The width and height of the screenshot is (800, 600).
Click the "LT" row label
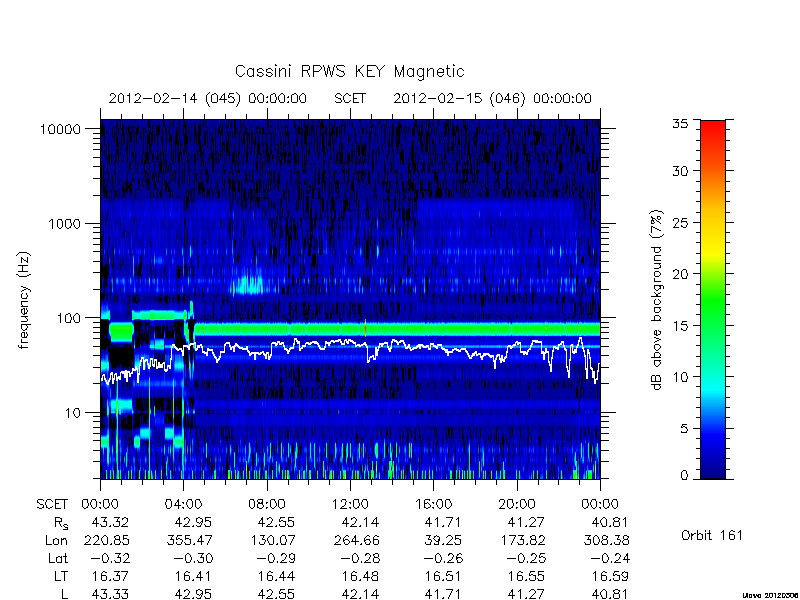coord(61,576)
